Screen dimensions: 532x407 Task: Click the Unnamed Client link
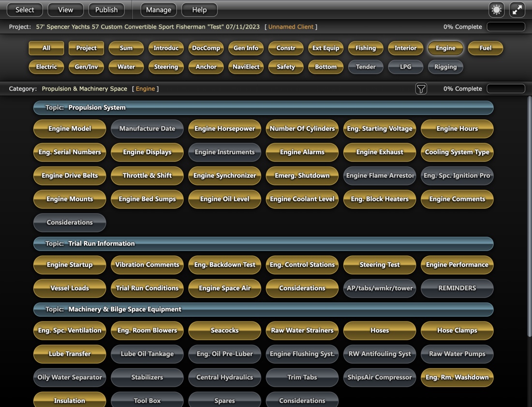291,27
